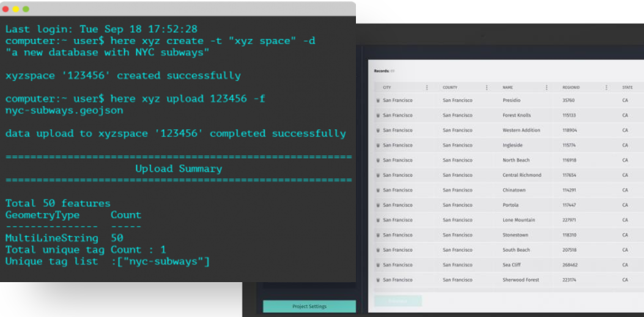Select the Sherwood Forest name cell
The image size is (644, 317).
(521, 280)
